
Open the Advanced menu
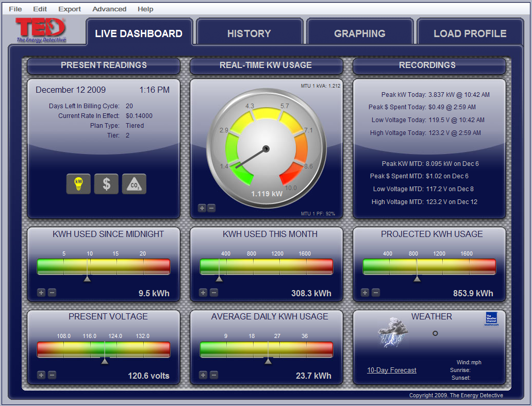pyautogui.click(x=109, y=9)
